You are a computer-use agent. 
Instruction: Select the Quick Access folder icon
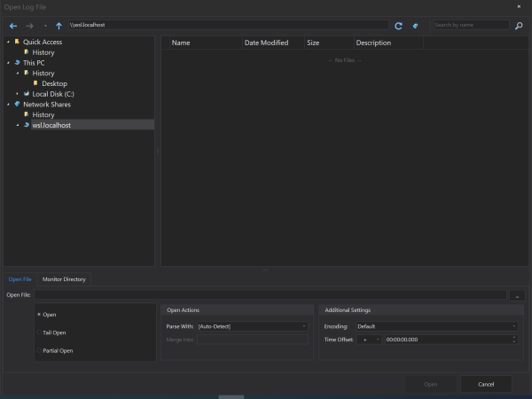tap(17, 42)
